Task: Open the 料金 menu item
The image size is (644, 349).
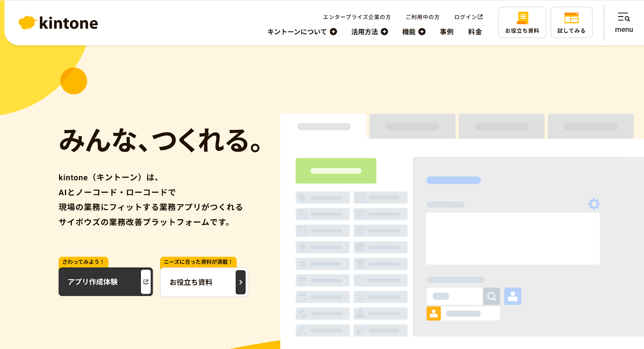Action: tap(475, 32)
